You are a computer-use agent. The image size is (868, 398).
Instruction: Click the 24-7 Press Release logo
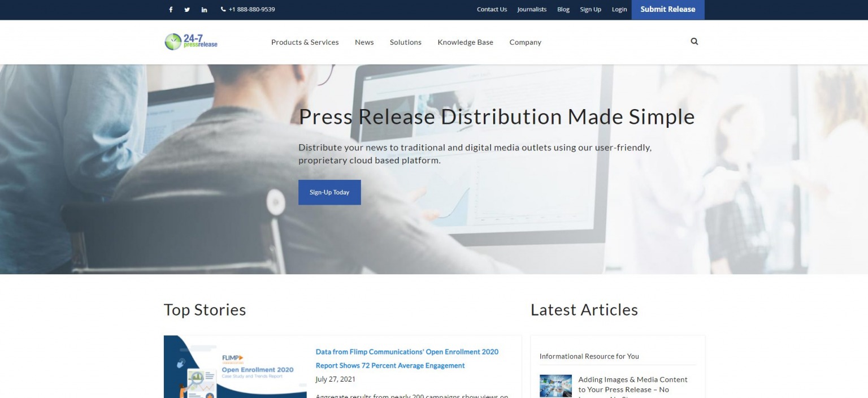[191, 42]
